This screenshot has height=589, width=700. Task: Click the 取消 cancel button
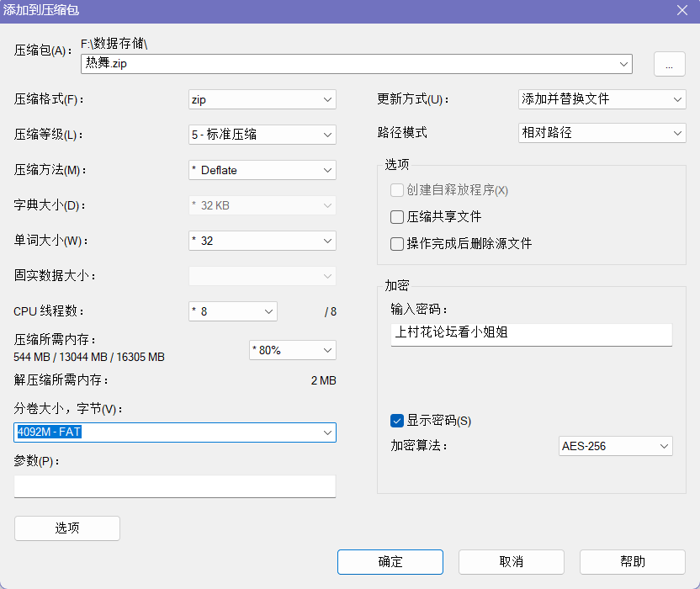512,562
